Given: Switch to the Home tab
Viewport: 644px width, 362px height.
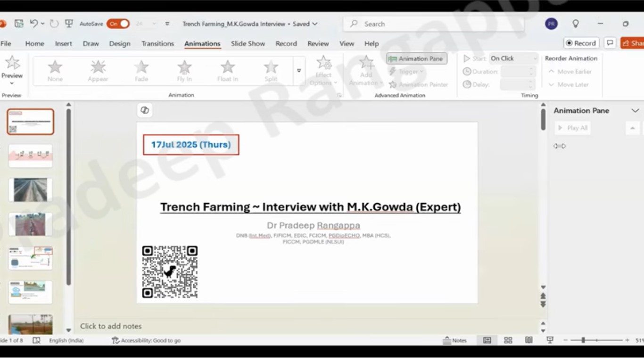Looking at the screenshot, I should pyautogui.click(x=34, y=43).
